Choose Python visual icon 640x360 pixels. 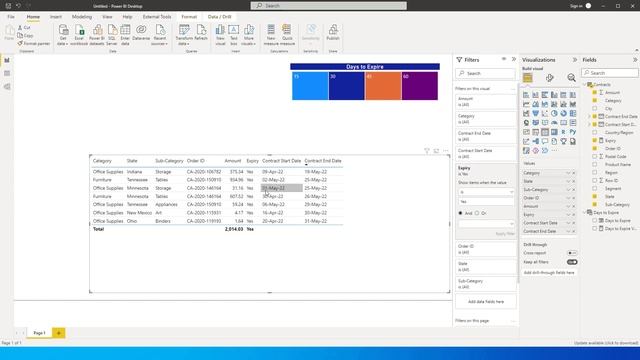point(573,132)
